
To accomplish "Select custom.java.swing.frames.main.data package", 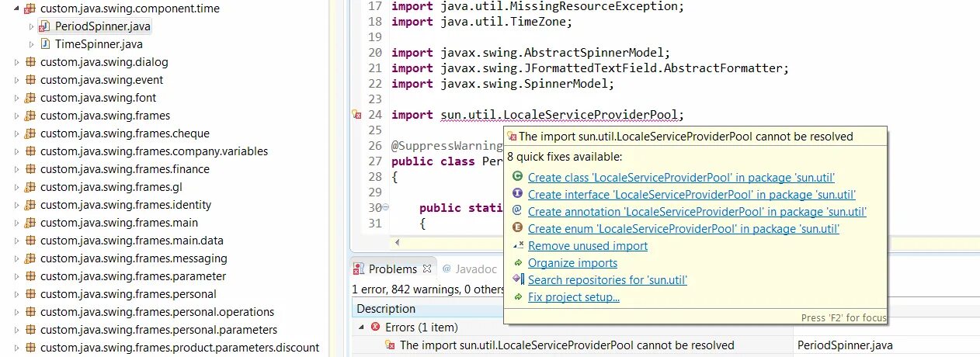I will (x=132, y=241).
